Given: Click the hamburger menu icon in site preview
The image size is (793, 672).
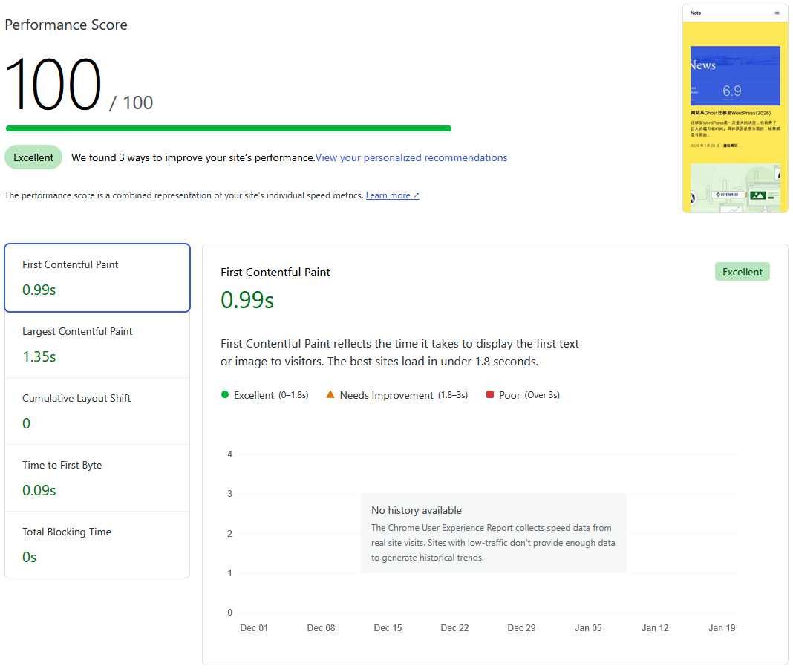Looking at the screenshot, I should 777,13.
